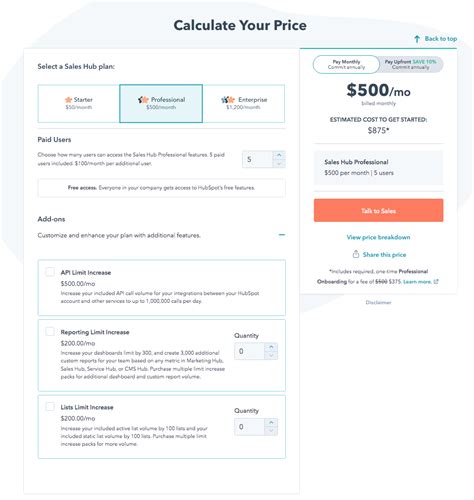The width and height of the screenshot is (474, 500).
Task: Increase paid users with up arrow
Action: point(279,155)
